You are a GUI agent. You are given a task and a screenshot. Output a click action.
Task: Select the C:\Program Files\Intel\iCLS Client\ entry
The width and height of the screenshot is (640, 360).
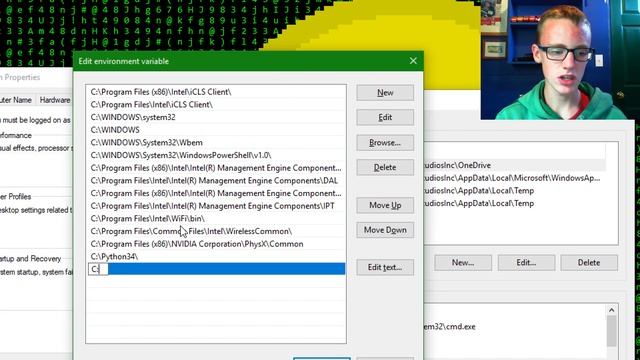pos(216,104)
